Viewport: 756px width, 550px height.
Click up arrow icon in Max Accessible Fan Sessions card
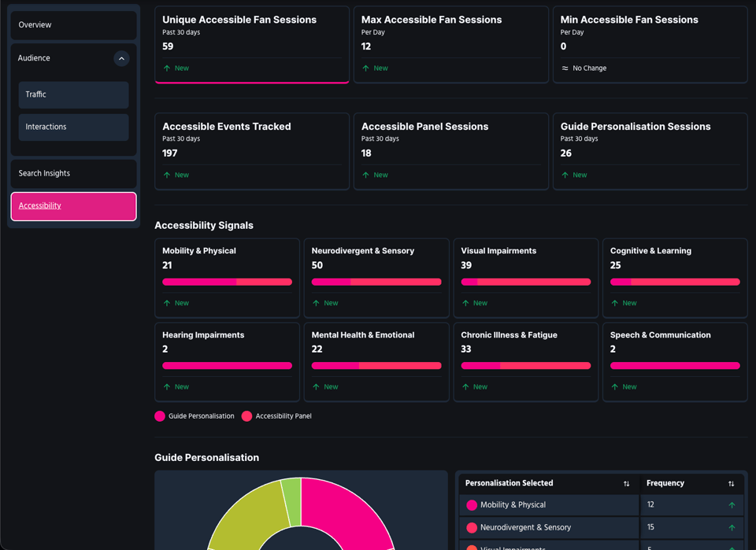point(366,68)
